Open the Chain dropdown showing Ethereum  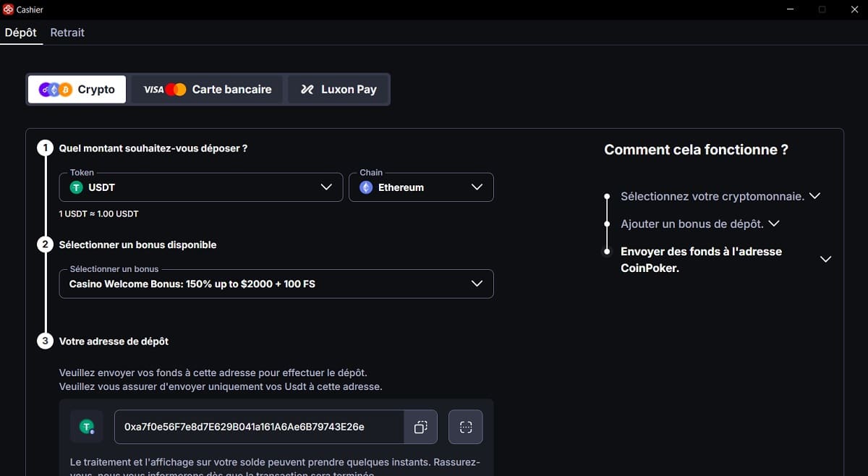[x=421, y=187]
